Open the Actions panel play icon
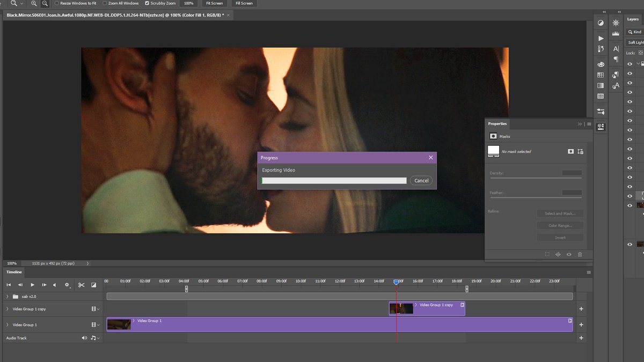The height and width of the screenshot is (362, 644). coord(601,39)
